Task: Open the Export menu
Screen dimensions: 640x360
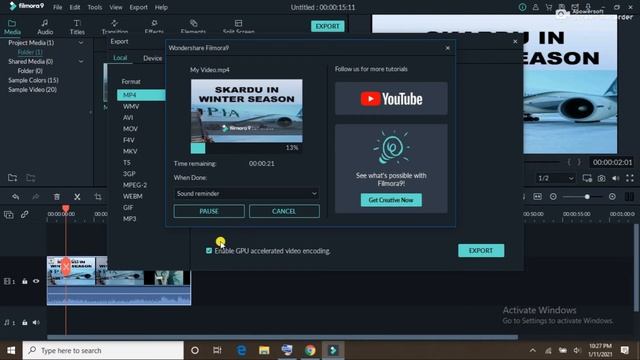Action: click(x=138, y=7)
